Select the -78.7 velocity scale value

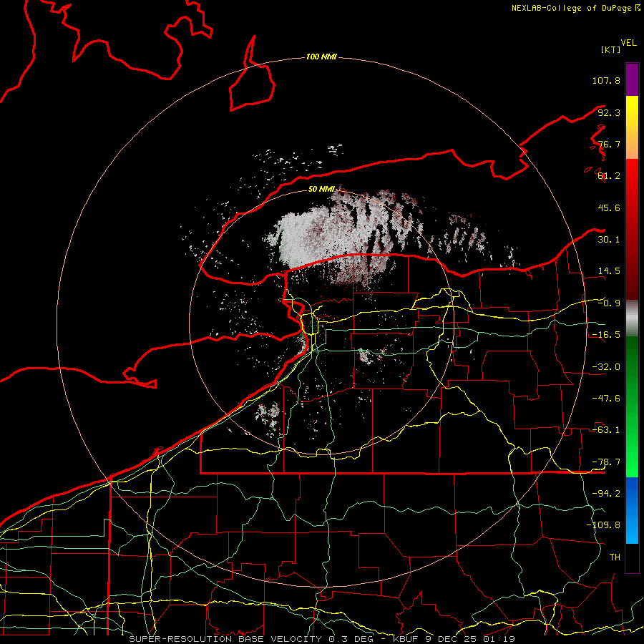[x=606, y=462]
